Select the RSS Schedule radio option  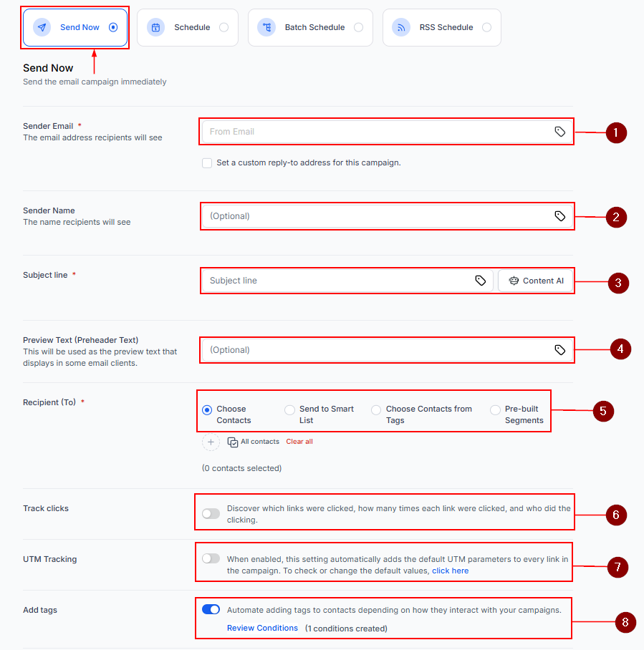(x=487, y=27)
